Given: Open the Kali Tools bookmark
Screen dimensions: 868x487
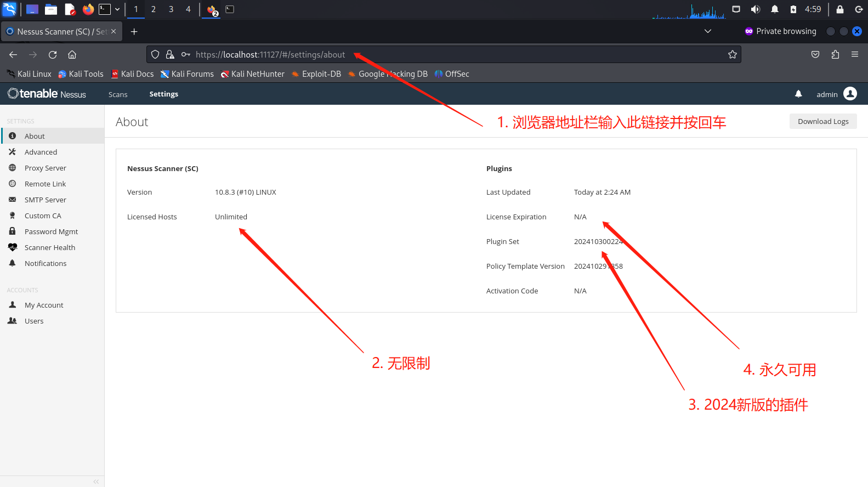Looking at the screenshot, I should [x=81, y=74].
